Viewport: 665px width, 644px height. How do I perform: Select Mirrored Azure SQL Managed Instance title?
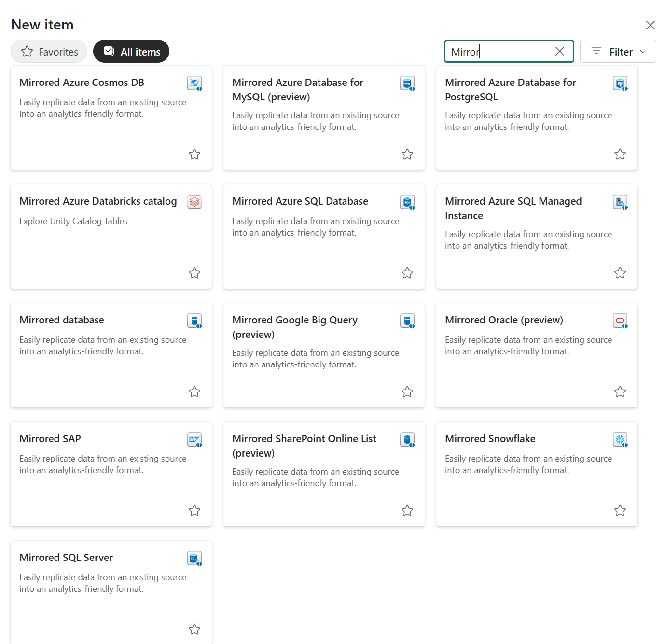click(513, 209)
